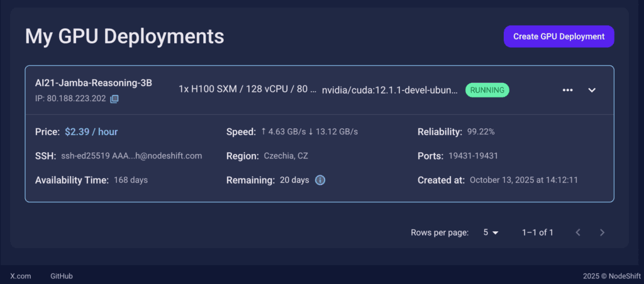The height and width of the screenshot is (284, 644).
Task: Go to the previous page arrow
Action: [578, 232]
